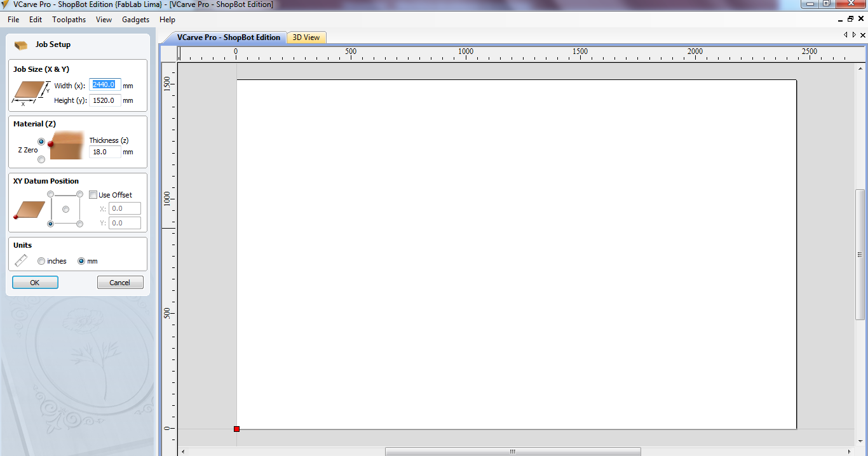Click the offset X input field
This screenshot has width=868, height=456.
pos(125,208)
